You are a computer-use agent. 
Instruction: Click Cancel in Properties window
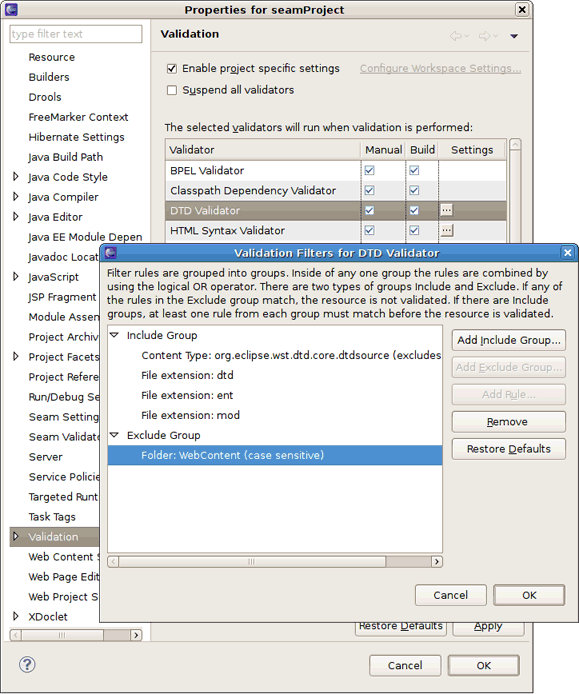click(x=405, y=666)
